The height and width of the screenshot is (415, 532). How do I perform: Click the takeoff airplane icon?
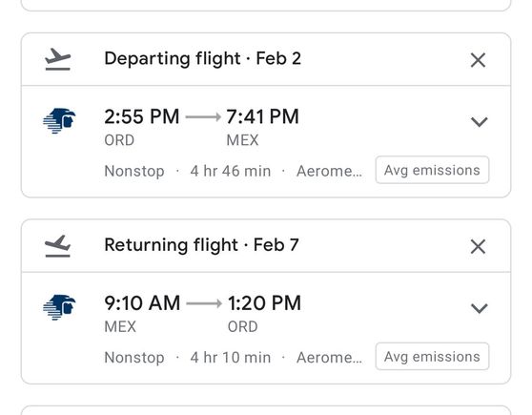coord(57,59)
